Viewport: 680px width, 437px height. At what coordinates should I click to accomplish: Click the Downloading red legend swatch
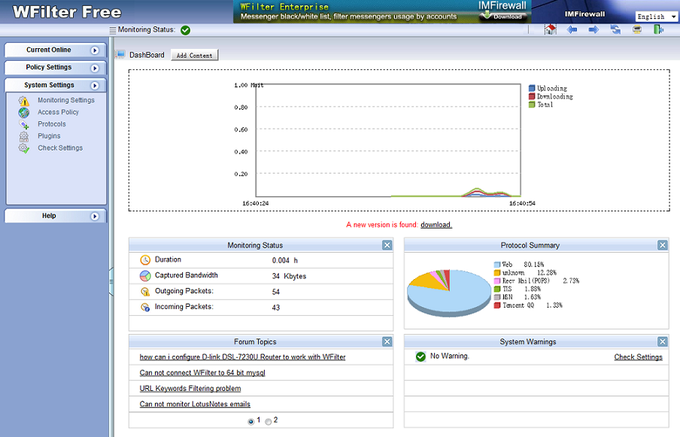coord(532,96)
